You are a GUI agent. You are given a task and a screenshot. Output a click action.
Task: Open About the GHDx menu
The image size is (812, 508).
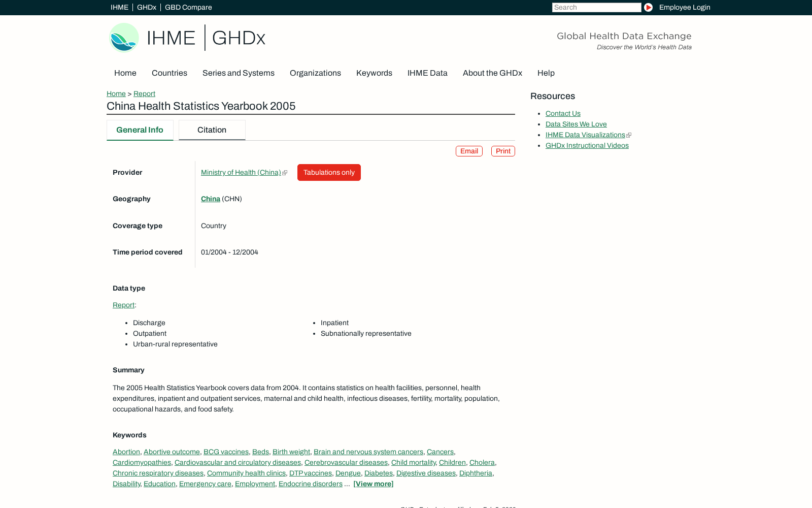492,73
